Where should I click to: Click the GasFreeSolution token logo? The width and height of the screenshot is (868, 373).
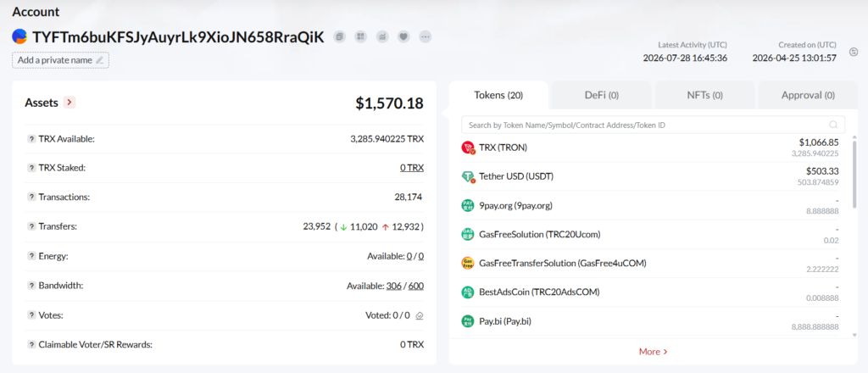[x=468, y=234]
